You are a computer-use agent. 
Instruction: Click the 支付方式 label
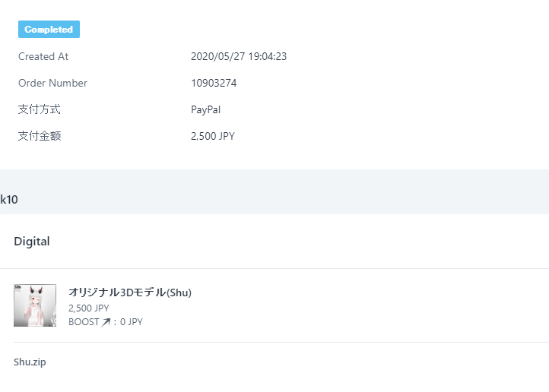click(x=40, y=110)
